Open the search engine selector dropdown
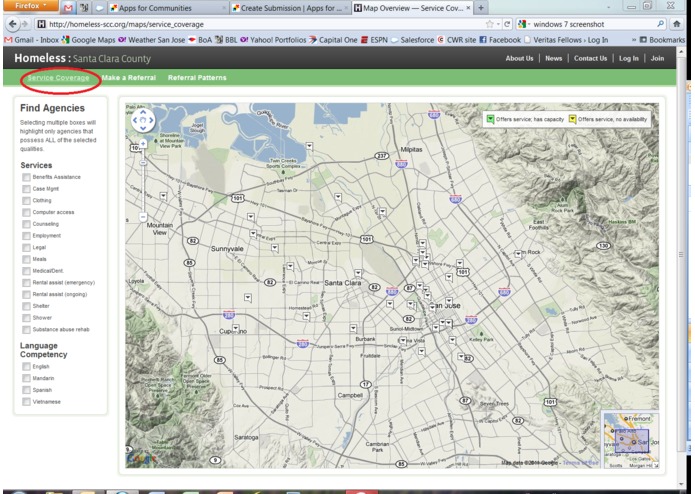Screen dimensions: 695x494 522,24
